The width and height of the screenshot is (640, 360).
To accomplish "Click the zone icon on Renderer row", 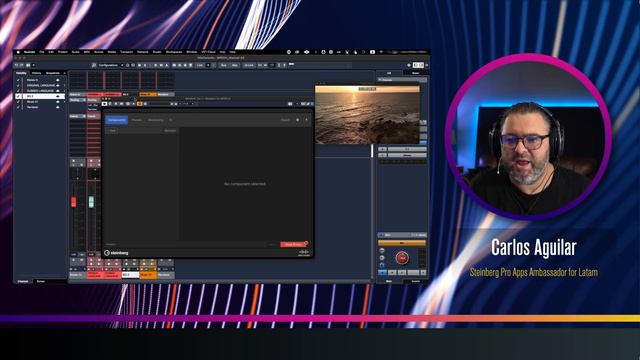I will click(x=58, y=107).
